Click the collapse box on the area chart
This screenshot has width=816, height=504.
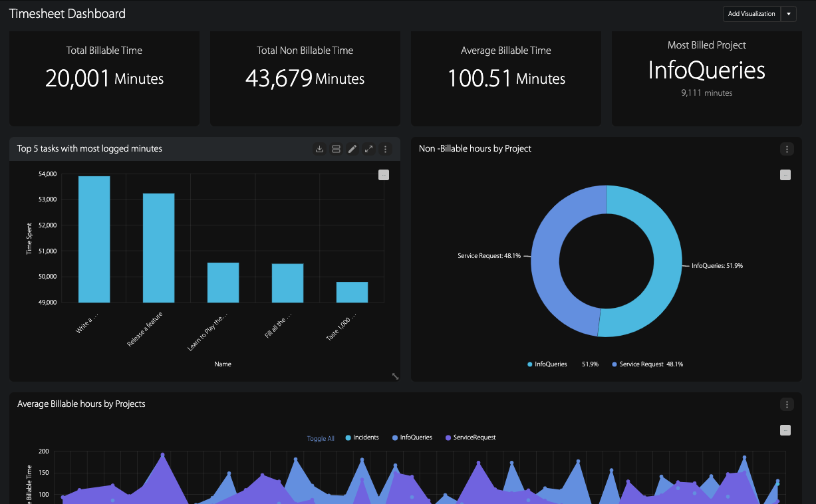click(x=785, y=430)
